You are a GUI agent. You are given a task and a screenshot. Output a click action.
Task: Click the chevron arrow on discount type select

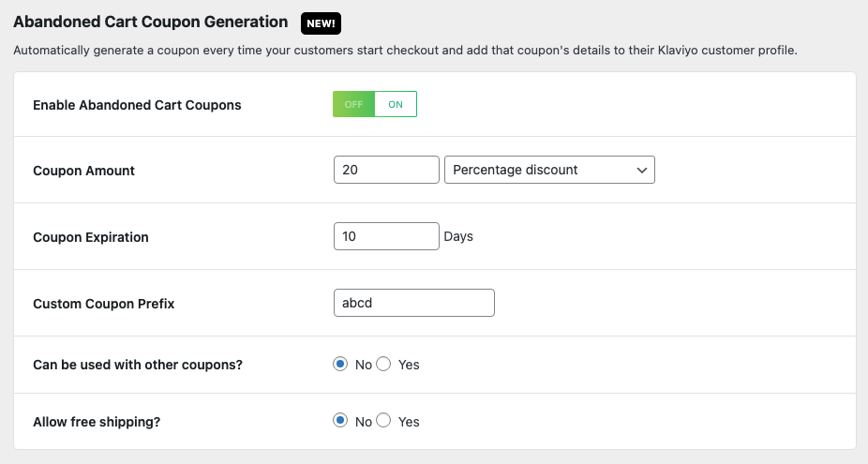pyautogui.click(x=641, y=170)
